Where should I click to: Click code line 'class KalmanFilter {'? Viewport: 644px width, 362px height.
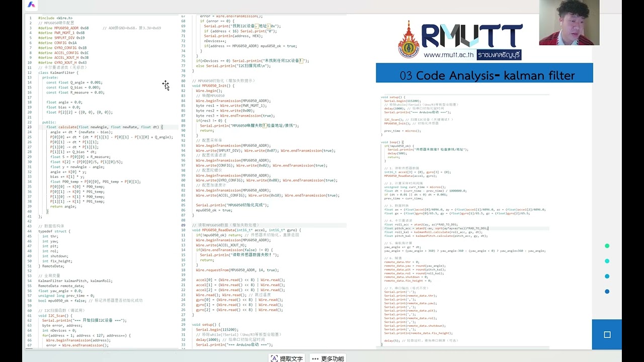tap(58, 72)
